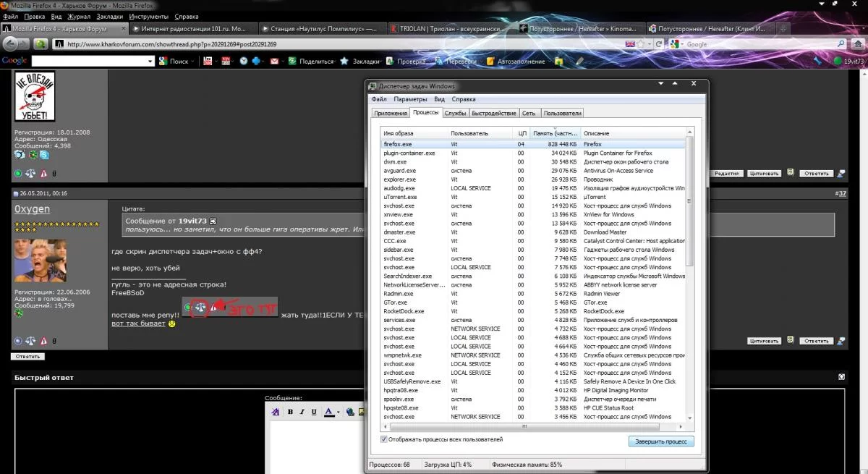Click the horizontal scrollbar of the process list
The width and height of the screenshot is (868, 474).
click(533, 426)
